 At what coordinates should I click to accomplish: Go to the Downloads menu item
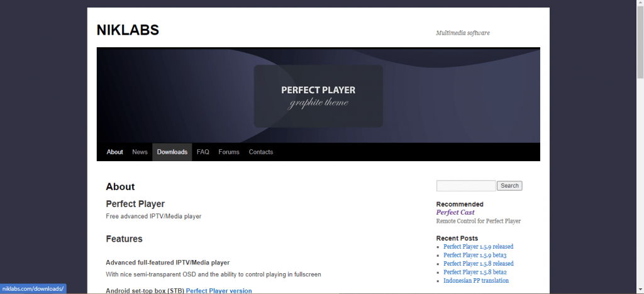pos(172,152)
